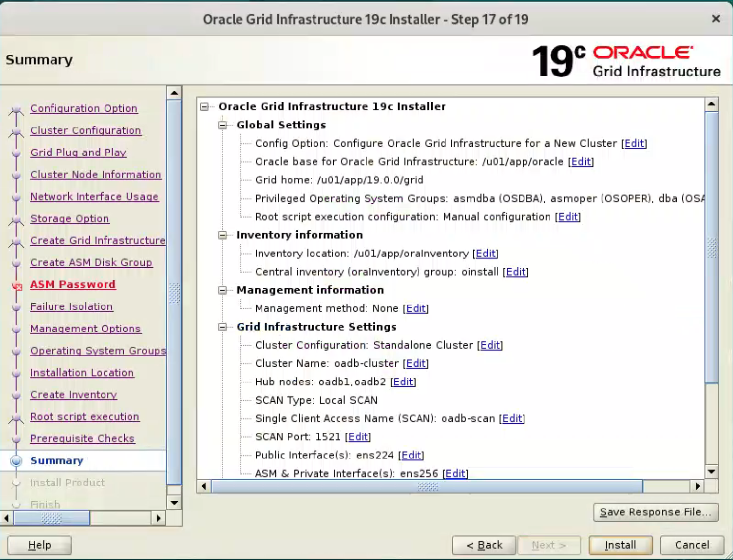This screenshot has height=560, width=733.
Task: Select the Grid home path row
Action: pos(339,180)
